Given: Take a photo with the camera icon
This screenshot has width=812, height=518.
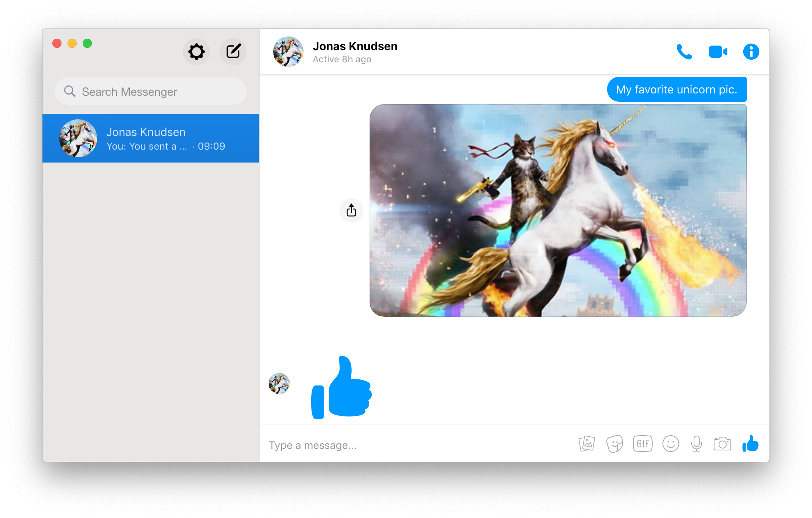Looking at the screenshot, I should click(x=723, y=443).
